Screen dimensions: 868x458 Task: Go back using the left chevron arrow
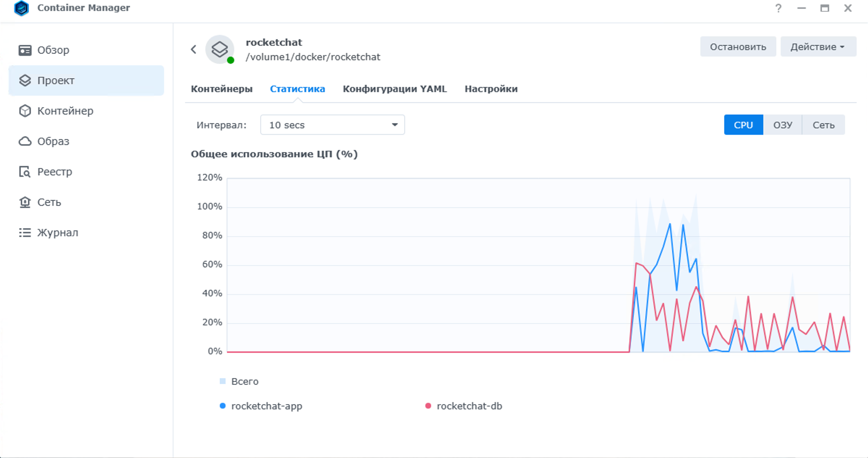(x=194, y=49)
